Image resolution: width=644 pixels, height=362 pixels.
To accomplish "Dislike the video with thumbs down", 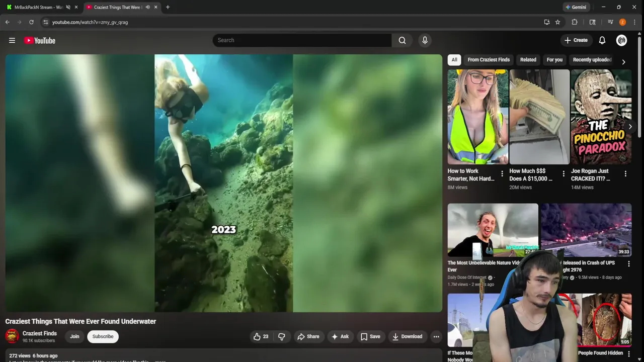I will 282,336.
